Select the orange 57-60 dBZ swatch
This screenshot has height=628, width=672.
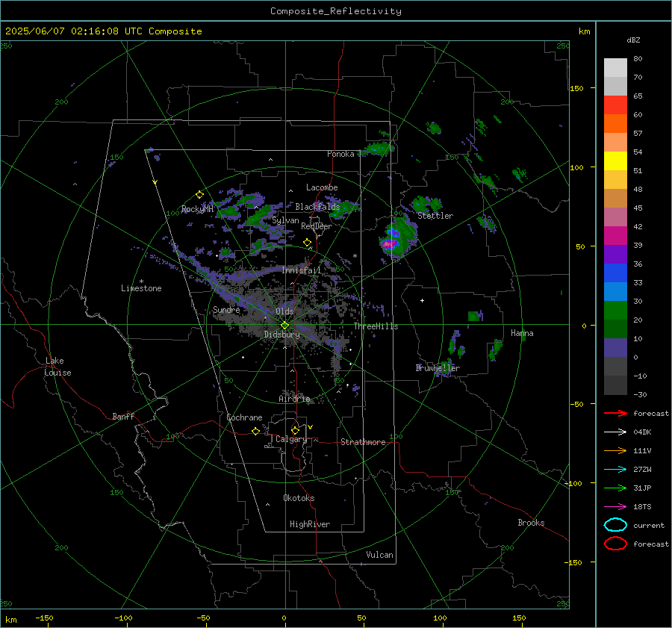(x=615, y=124)
